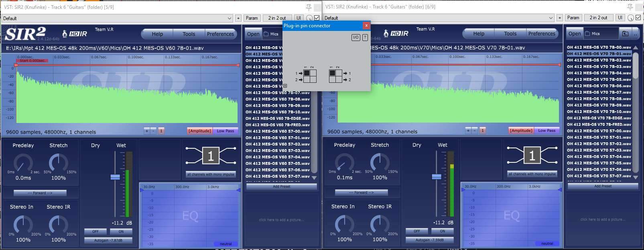Toggle input pin 2 to channel 2
Viewport: 644px width, 250px height.
click(313, 80)
